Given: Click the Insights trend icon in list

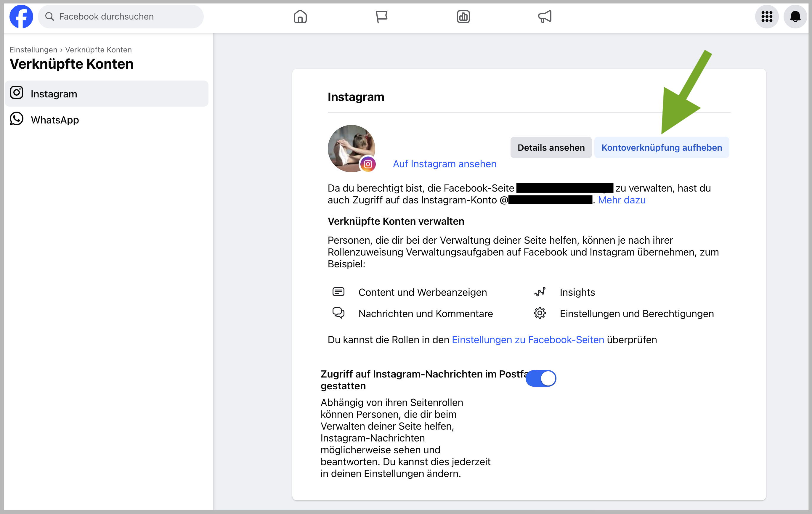Looking at the screenshot, I should coord(540,292).
